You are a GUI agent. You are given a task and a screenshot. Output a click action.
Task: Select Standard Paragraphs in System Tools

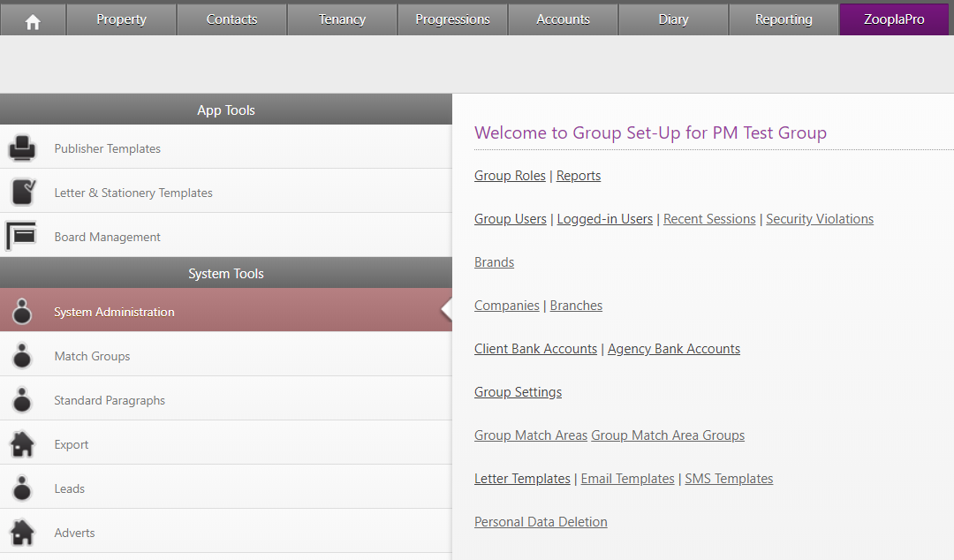pyautogui.click(x=110, y=400)
